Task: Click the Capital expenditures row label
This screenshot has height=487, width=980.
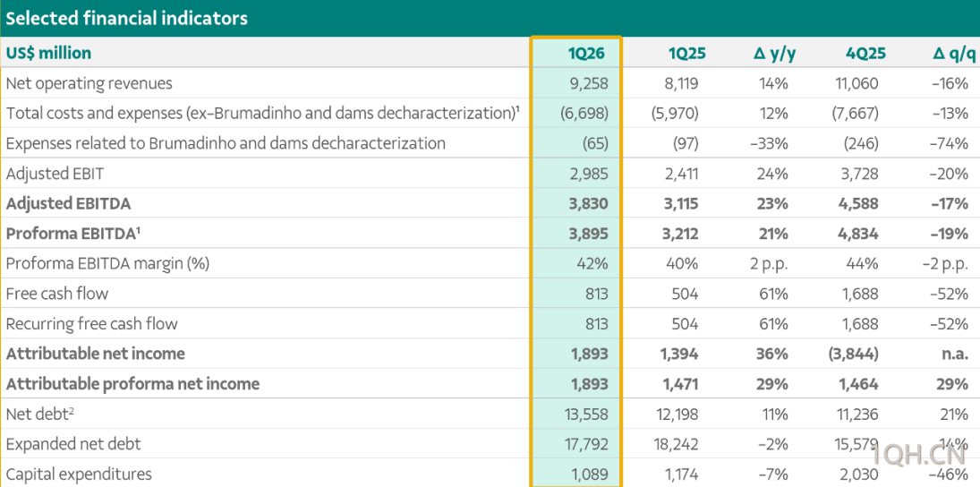Action: coord(79,474)
